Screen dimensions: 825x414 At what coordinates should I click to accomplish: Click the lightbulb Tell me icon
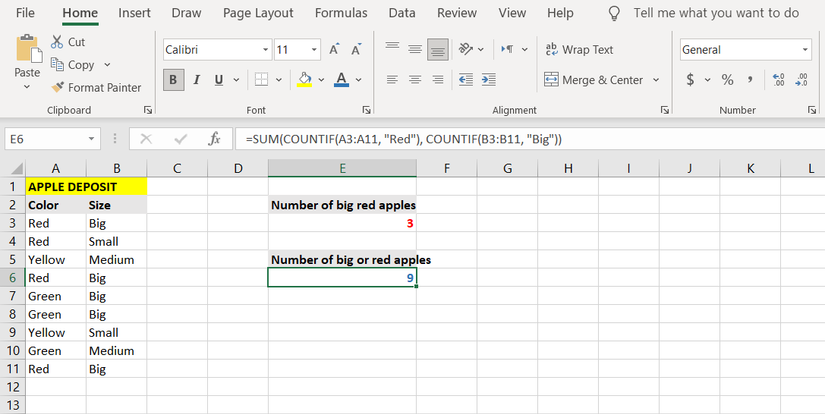[614, 13]
